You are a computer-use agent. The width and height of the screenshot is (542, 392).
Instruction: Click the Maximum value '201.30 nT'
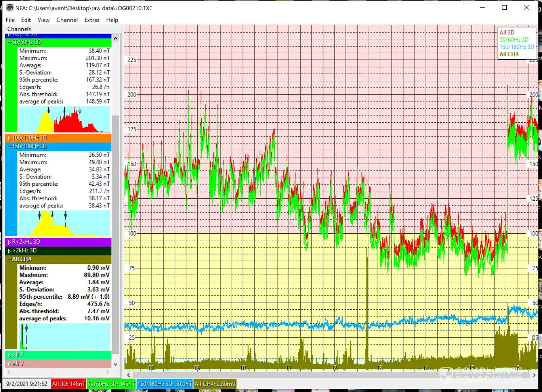click(98, 58)
